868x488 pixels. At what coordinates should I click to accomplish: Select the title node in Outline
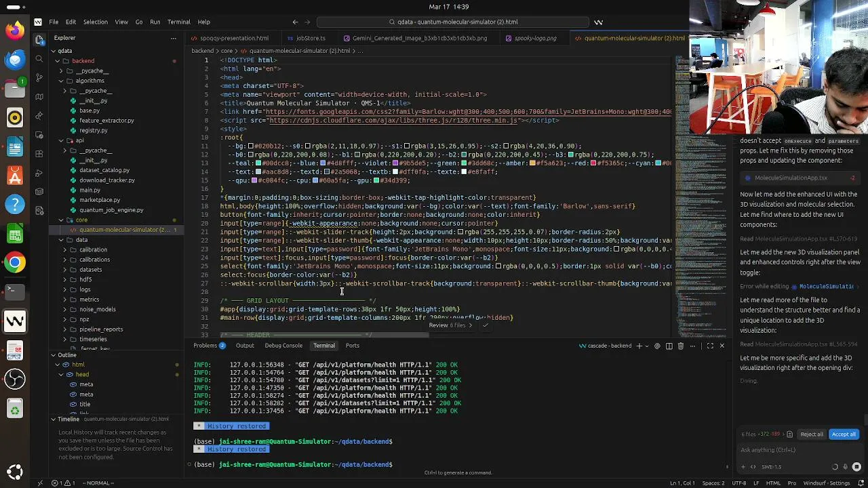coord(85,404)
